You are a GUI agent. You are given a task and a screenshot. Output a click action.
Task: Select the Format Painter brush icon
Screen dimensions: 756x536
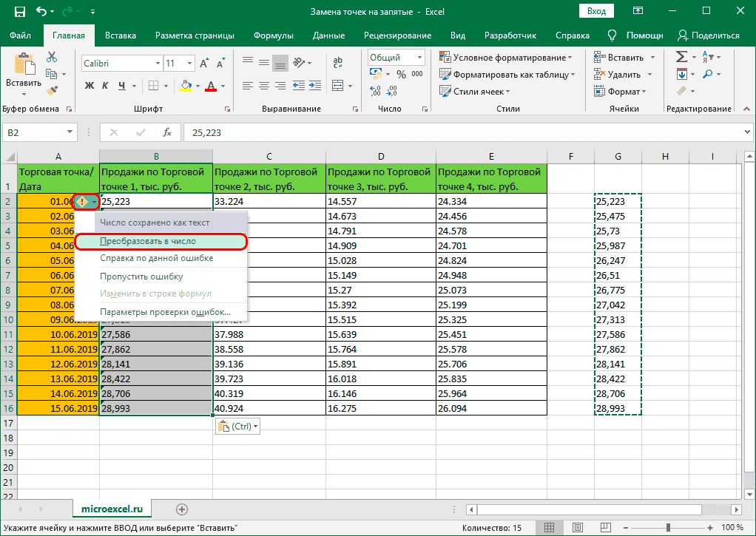[x=52, y=90]
